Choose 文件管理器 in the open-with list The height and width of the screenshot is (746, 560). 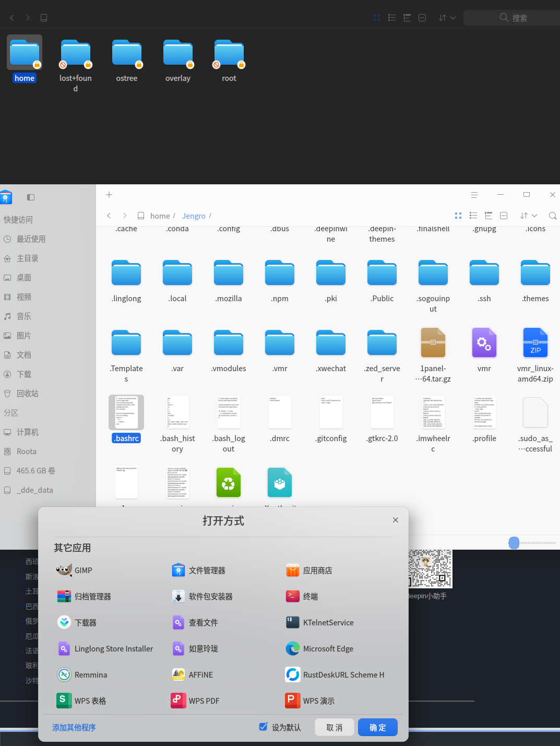[x=198, y=570]
